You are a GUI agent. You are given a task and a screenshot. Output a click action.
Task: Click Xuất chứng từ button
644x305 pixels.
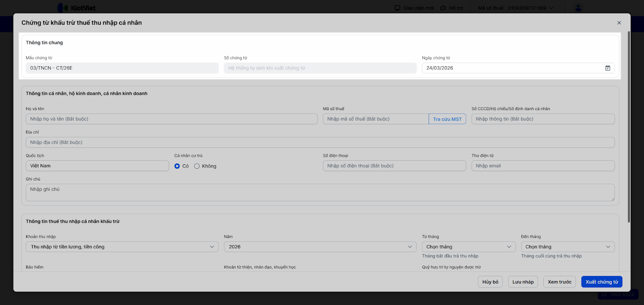pos(602,282)
